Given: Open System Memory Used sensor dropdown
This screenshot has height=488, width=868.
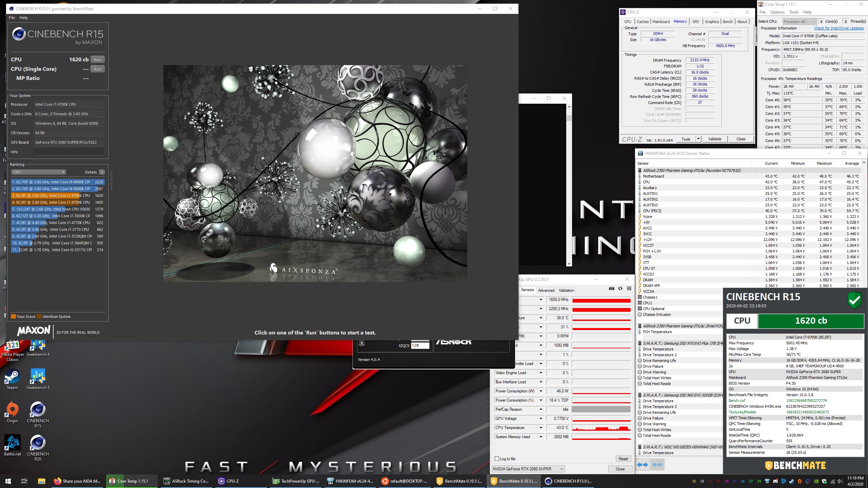Looking at the screenshot, I should click(x=541, y=437).
